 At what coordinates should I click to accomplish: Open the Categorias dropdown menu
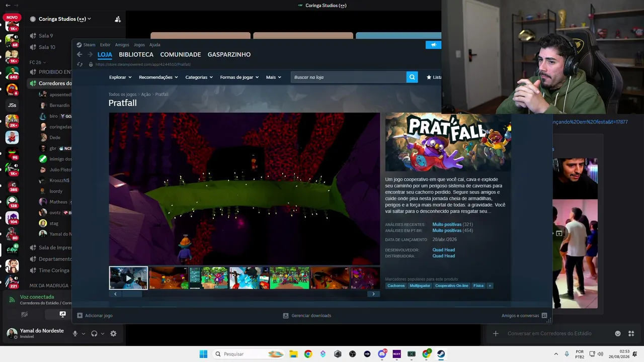point(199,77)
